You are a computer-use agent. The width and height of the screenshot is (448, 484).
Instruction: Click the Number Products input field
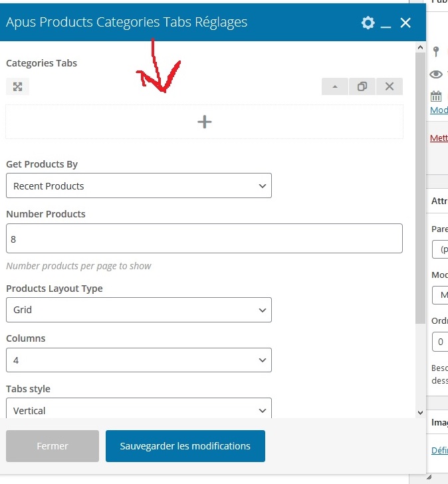click(x=204, y=238)
